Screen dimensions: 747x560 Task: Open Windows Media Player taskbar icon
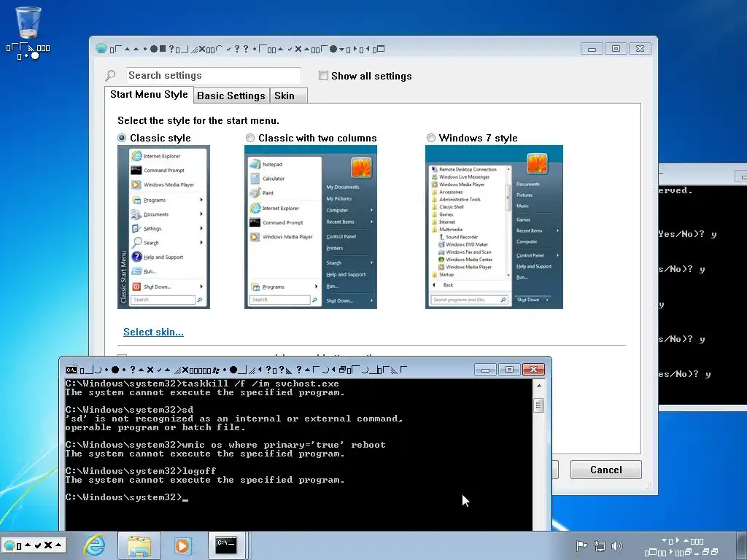click(182, 545)
